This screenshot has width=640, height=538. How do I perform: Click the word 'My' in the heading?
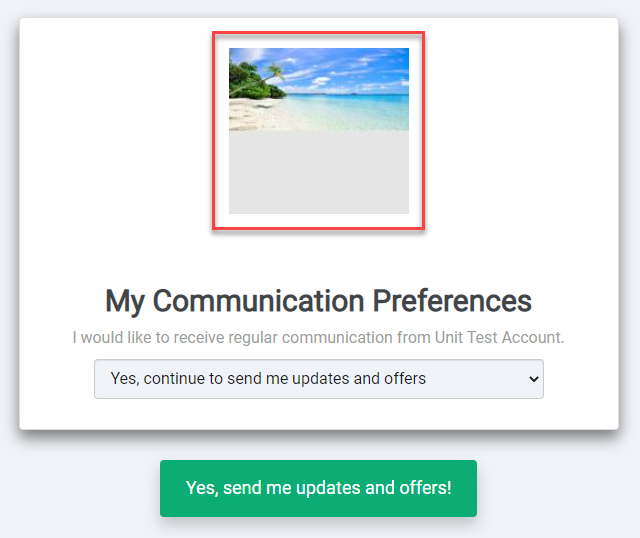coord(125,302)
